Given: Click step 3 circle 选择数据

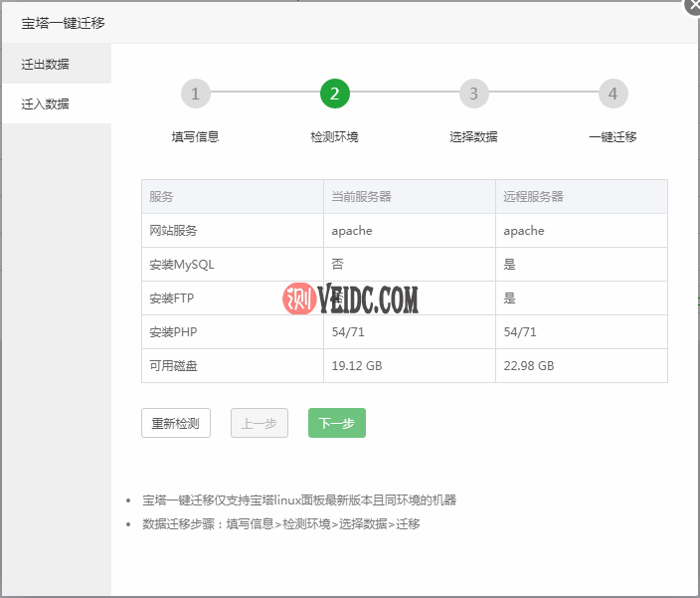Looking at the screenshot, I should click(x=474, y=94).
